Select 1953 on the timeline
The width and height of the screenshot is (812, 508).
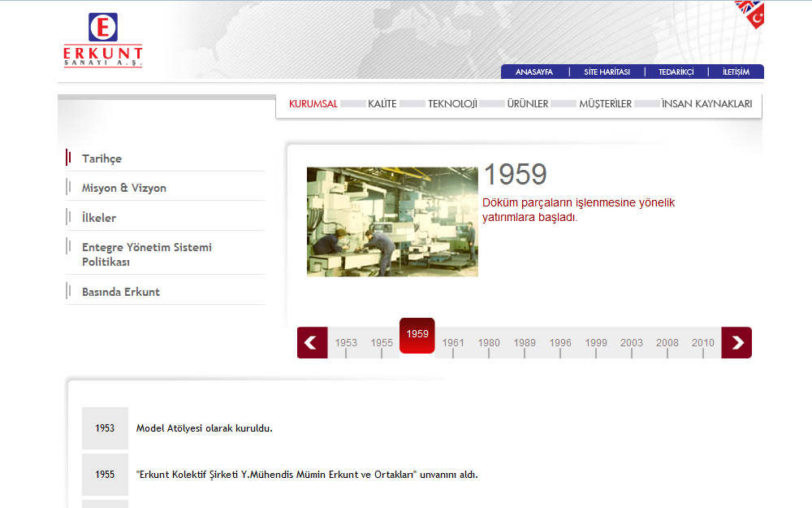click(x=346, y=343)
